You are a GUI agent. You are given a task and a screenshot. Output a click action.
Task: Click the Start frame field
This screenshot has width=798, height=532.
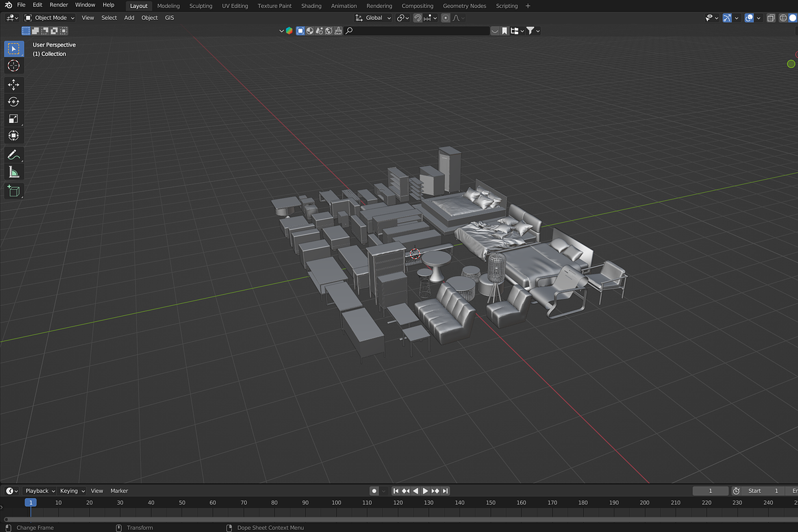[763, 491]
